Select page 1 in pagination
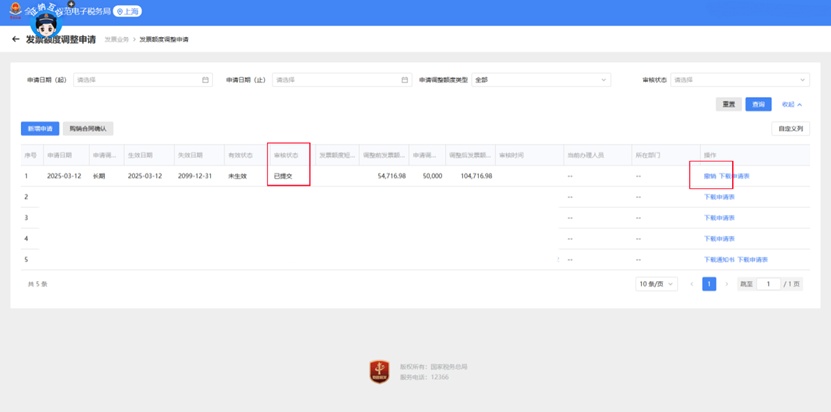The image size is (831, 412). click(x=709, y=284)
